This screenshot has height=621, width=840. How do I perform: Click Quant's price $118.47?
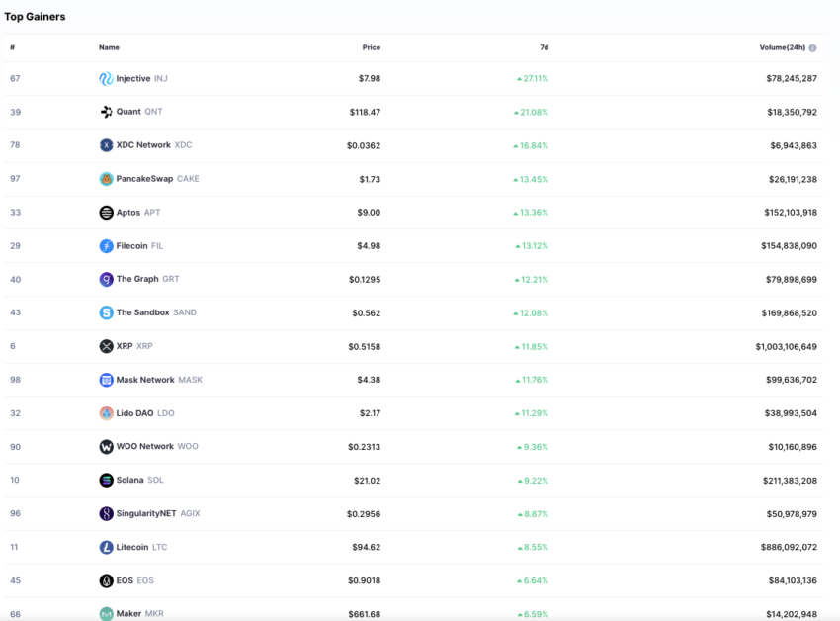click(365, 112)
